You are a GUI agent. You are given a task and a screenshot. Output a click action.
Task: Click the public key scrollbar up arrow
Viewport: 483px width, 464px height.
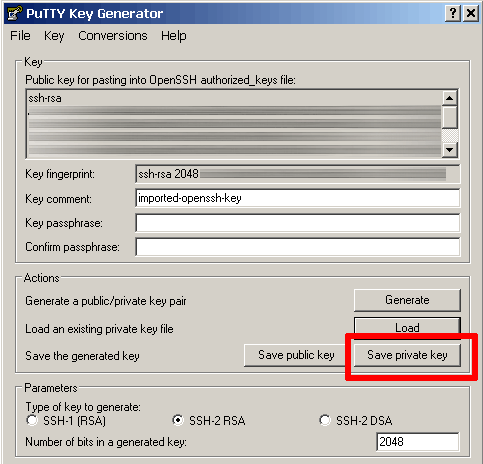[x=449, y=98]
